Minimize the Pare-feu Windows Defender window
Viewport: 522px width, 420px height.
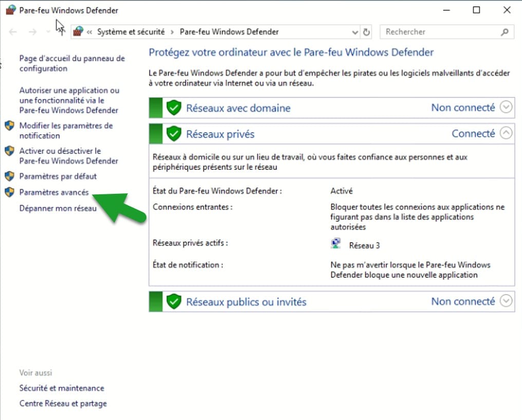click(x=446, y=10)
